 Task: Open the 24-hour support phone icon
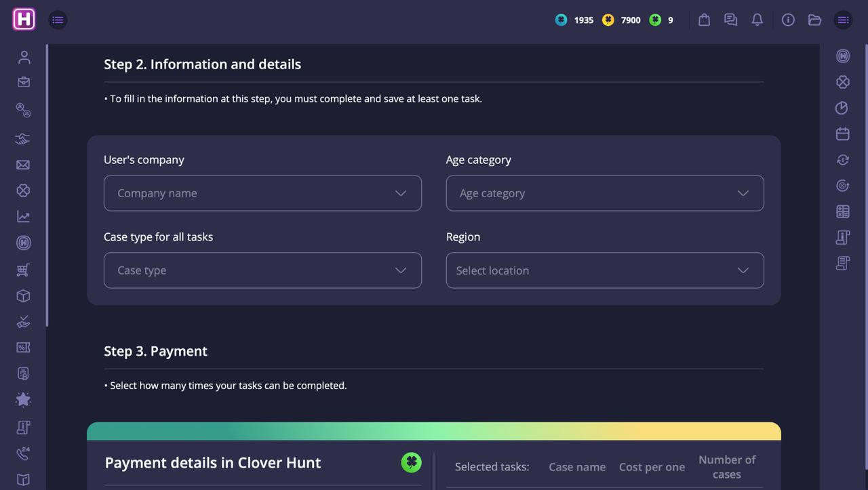point(23,453)
